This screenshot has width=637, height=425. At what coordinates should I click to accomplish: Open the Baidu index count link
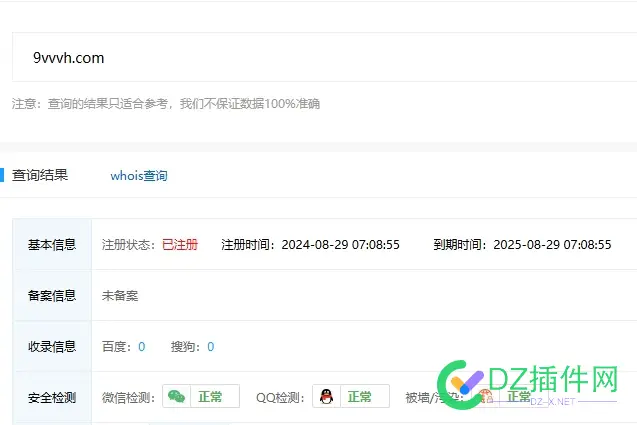[x=141, y=347]
